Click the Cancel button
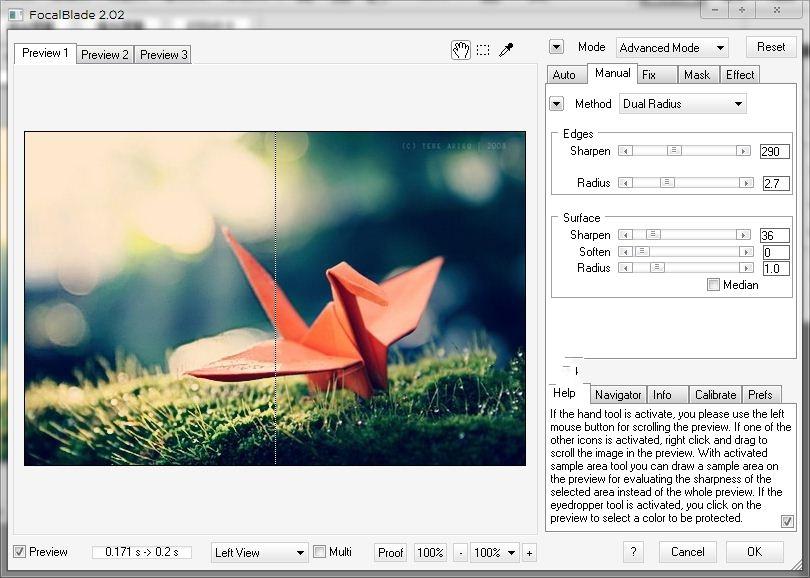 point(688,552)
